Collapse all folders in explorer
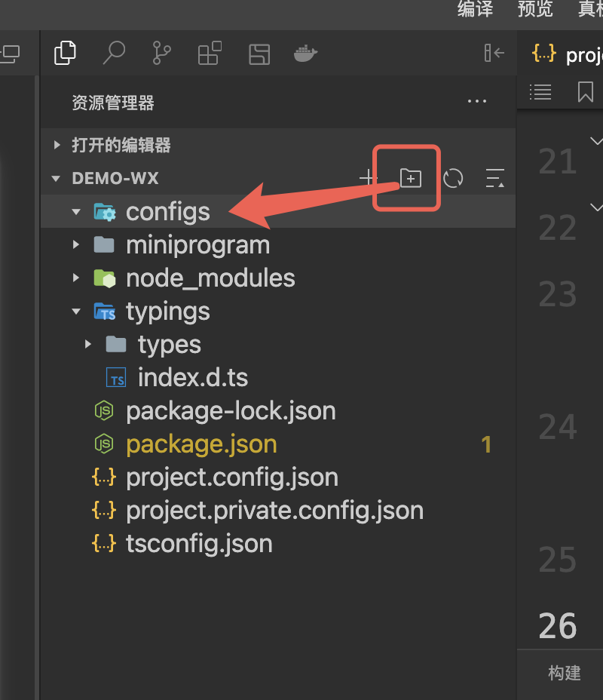The height and width of the screenshot is (700, 603). pyautogui.click(x=495, y=178)
